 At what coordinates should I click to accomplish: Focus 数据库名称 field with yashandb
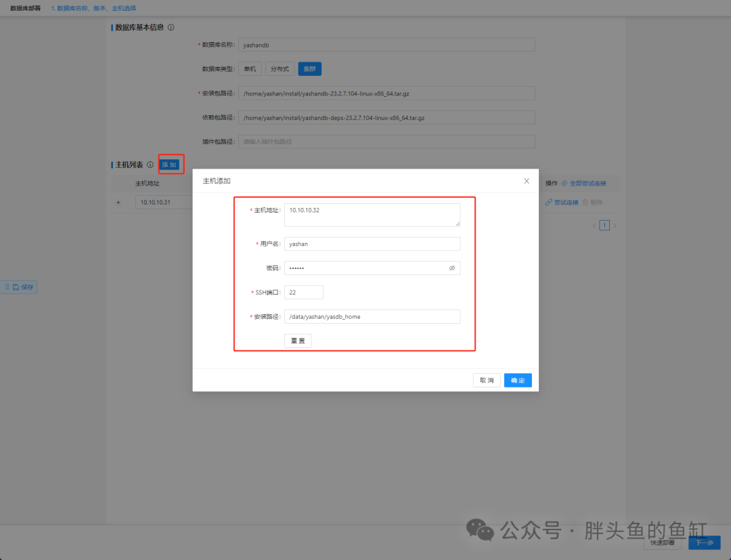click(x=386, y=45)
